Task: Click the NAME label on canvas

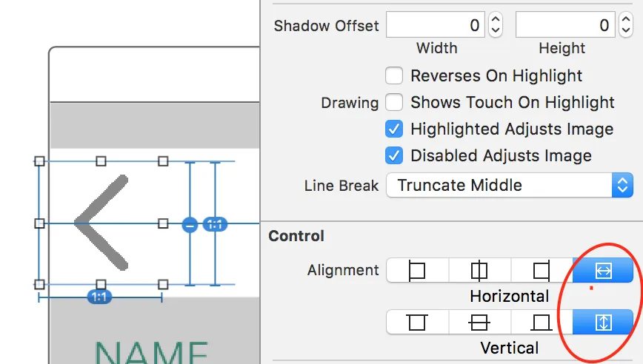Action: pyautogui.click(x=153, y=351)
